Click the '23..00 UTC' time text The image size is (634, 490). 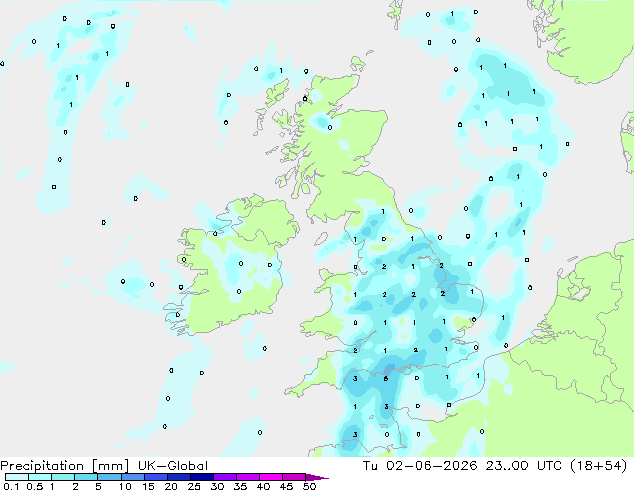524,466
